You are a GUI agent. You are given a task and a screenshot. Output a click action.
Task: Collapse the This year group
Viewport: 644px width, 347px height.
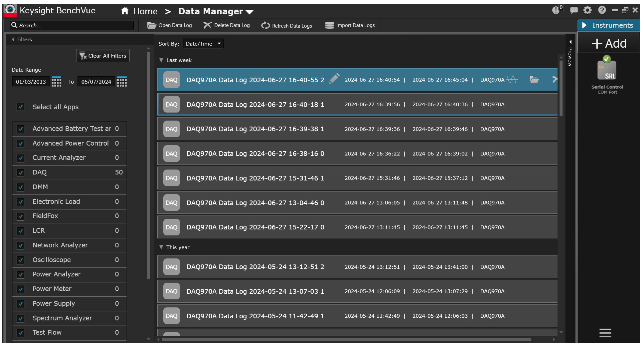(x=161, y=247)
